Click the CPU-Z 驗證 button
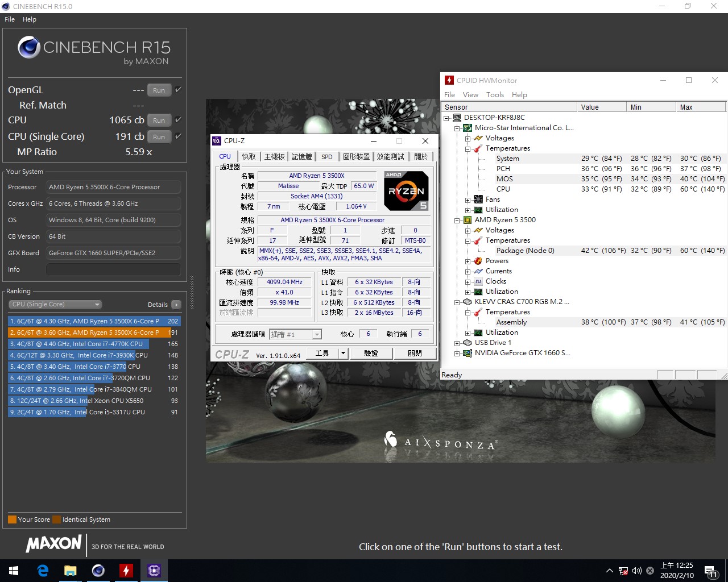Image resolution: width=728 pixels, height=582 pixels. tap(371, 353)
